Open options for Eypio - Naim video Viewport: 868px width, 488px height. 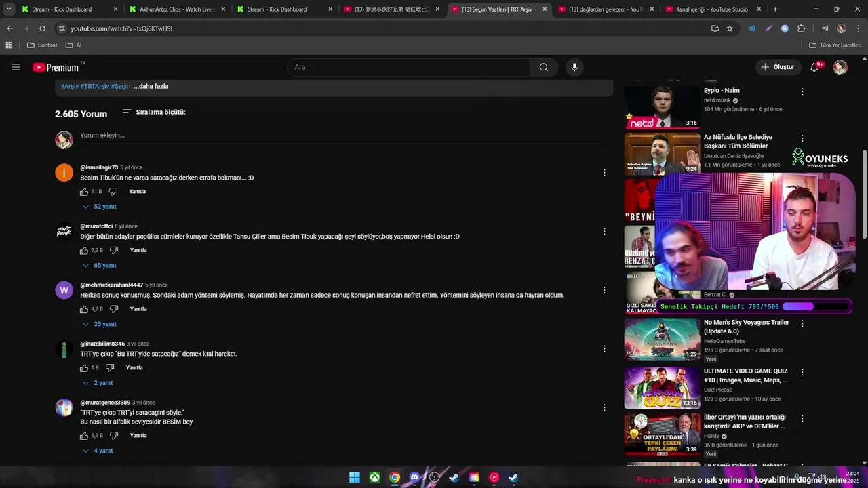[802, 91]
